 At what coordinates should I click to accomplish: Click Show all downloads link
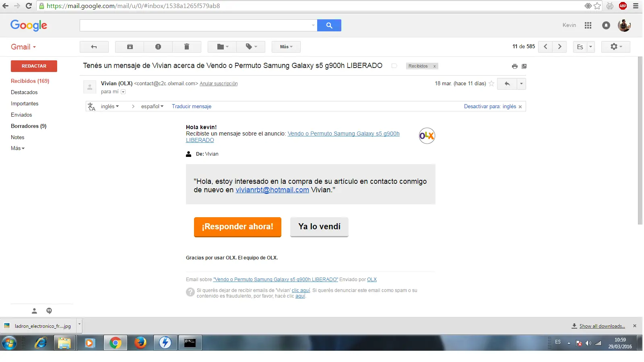[602, 326]
